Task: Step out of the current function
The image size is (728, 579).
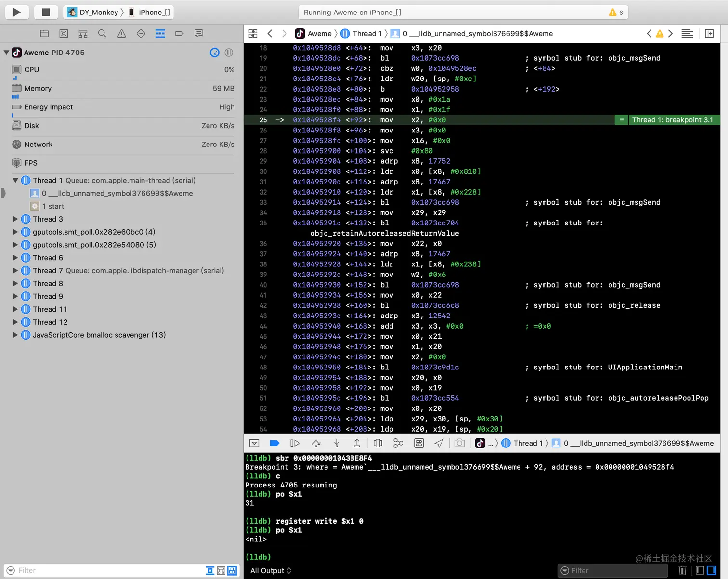Action: click(x=357, y=443)
